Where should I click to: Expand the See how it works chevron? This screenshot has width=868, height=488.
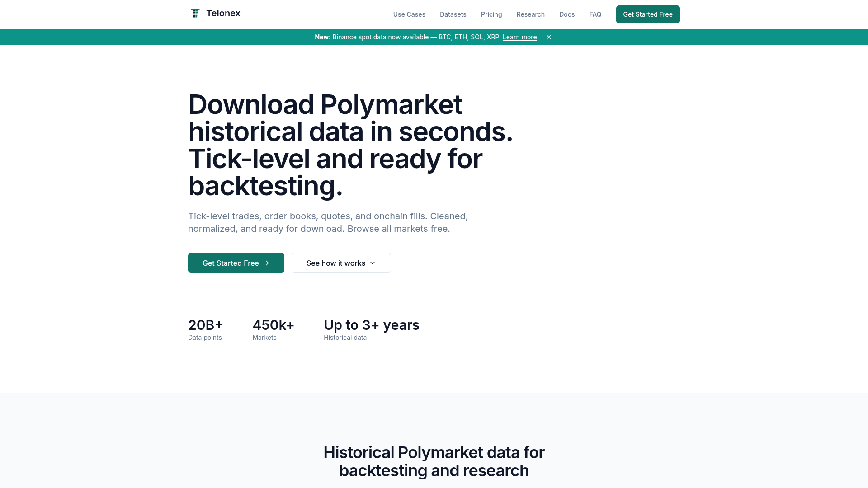click(373, 263)
